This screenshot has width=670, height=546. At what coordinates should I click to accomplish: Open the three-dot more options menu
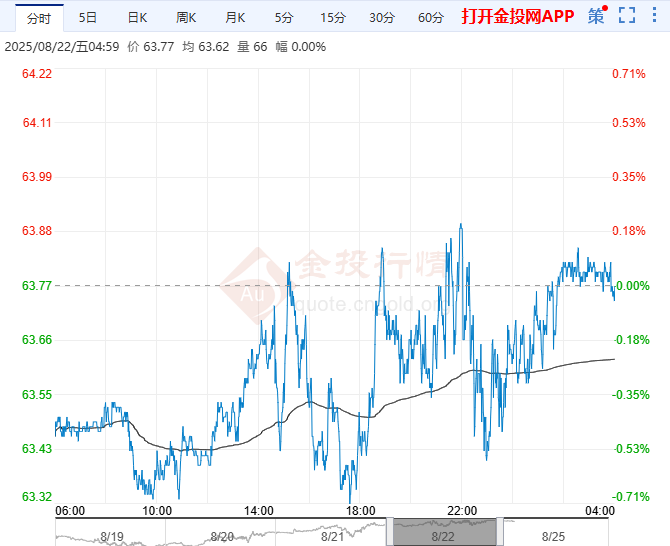(x=655, y=16)
